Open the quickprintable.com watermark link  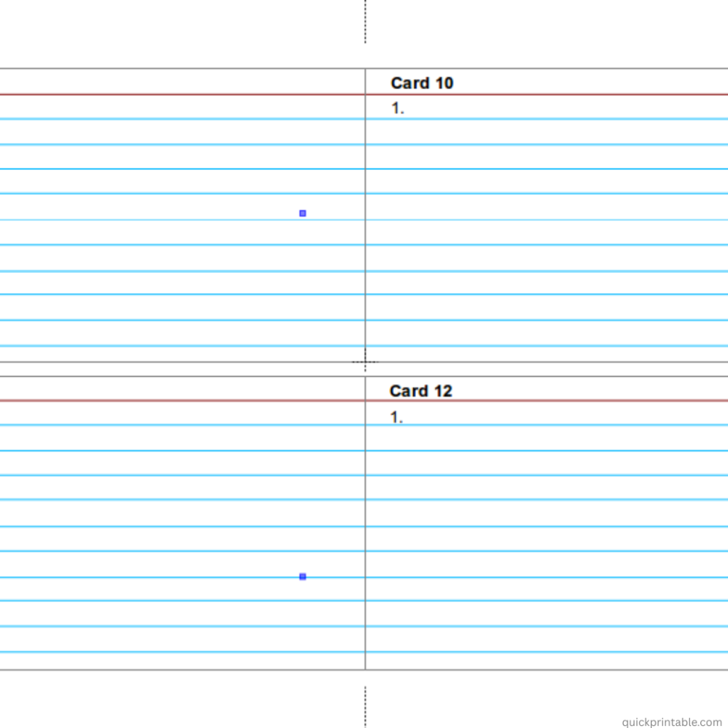click(x=671, y=722)
